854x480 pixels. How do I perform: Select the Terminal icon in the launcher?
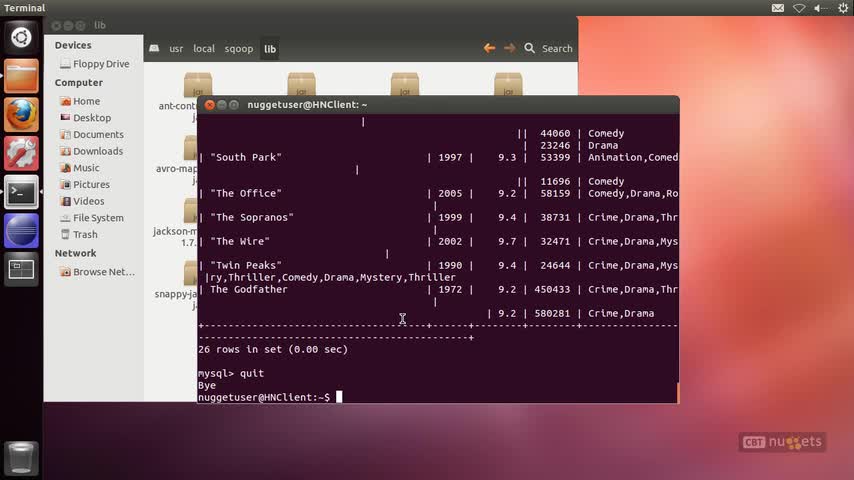pyautogui.click(x=21, y=192)
